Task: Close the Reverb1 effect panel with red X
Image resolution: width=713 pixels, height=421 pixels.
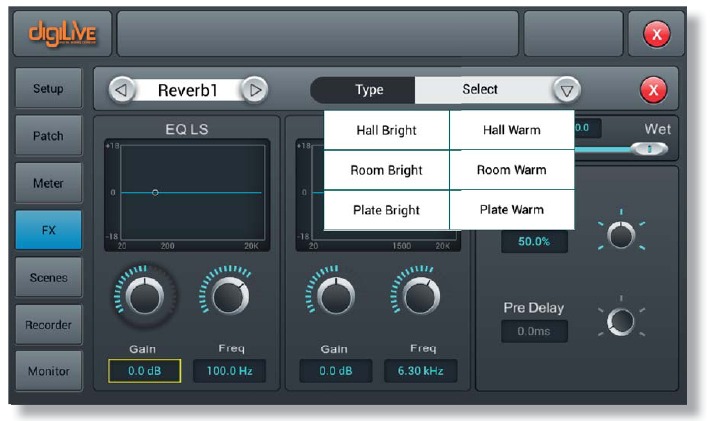Action: [653, 90]
